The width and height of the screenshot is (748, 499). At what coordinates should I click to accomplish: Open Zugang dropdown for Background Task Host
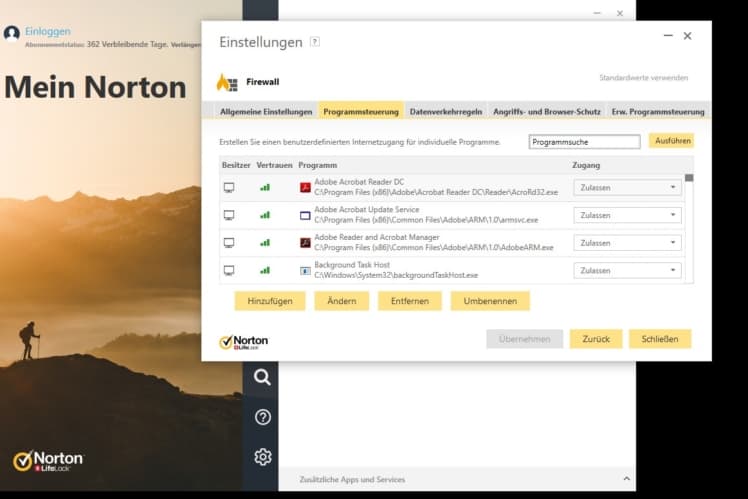[x=627, y=270]
